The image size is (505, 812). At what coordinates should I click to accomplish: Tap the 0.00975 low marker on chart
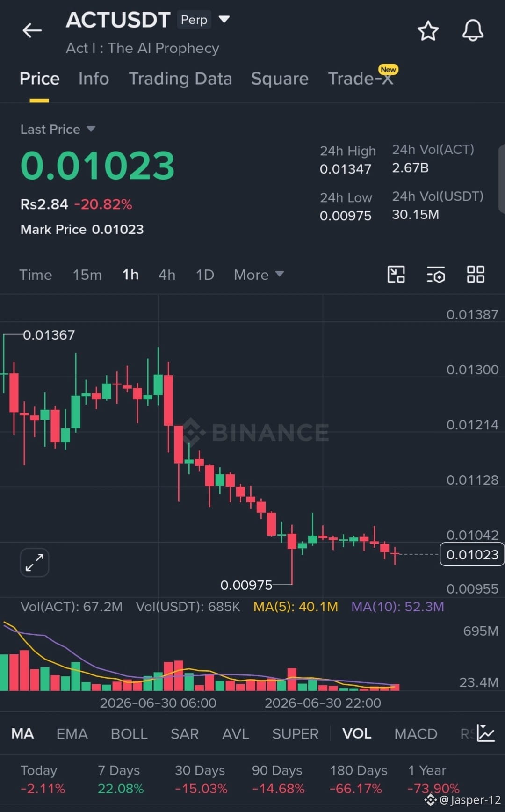coord(246,585)
